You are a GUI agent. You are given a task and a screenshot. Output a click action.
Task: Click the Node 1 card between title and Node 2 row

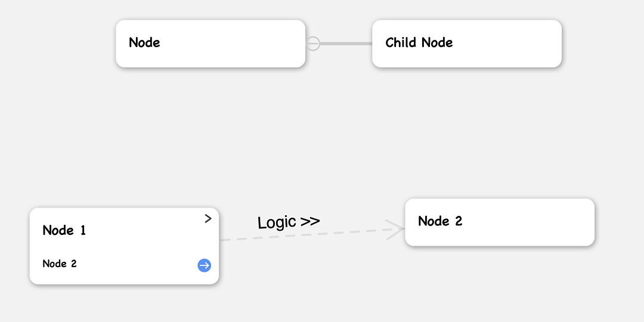[124, 246]
